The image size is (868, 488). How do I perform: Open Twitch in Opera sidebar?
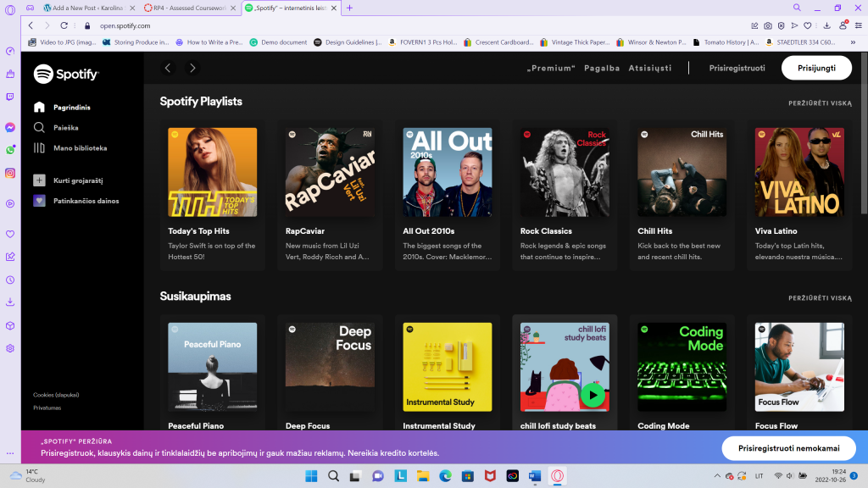click(10, 97)
